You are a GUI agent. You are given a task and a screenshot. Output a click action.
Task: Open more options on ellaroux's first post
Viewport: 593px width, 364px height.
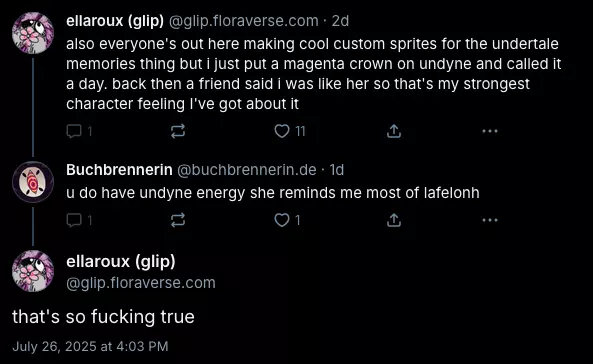coord(490,131)
